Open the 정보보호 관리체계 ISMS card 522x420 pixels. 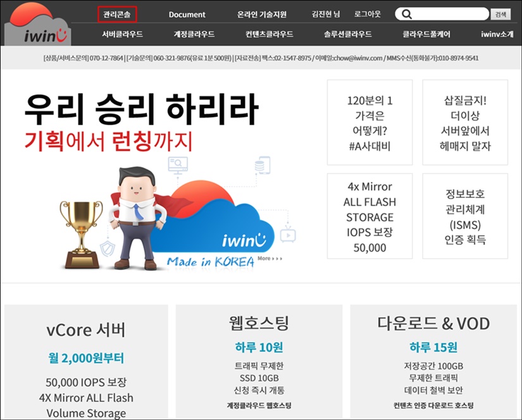465,216
